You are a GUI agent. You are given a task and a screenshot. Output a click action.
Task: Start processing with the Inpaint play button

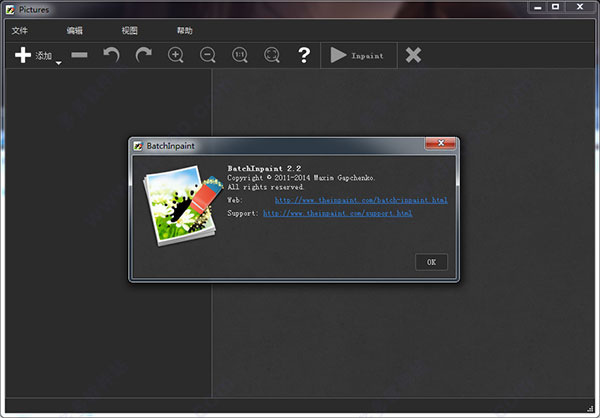click(358, 56)
